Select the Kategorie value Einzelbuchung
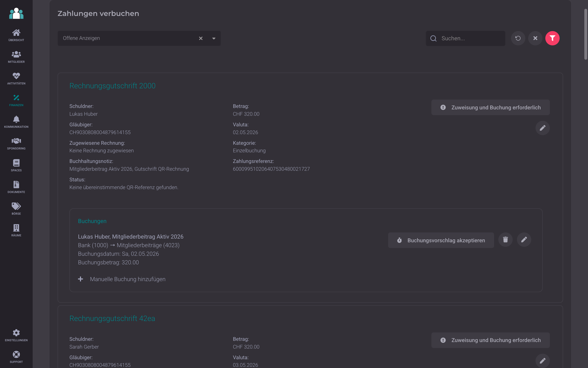 coord(249,151)
